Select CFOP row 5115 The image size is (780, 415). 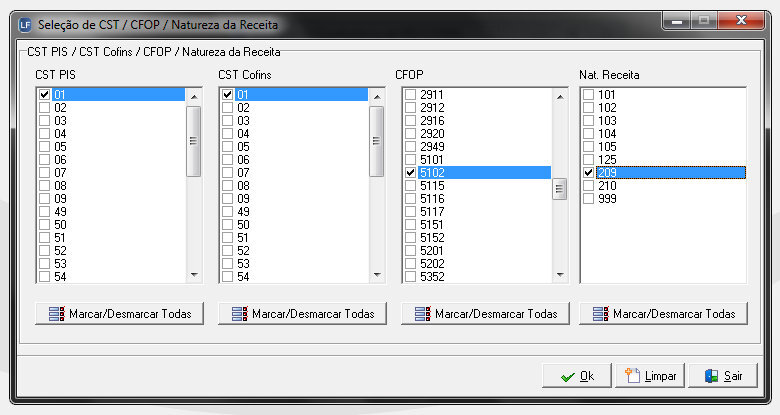[x=477, y=186]
